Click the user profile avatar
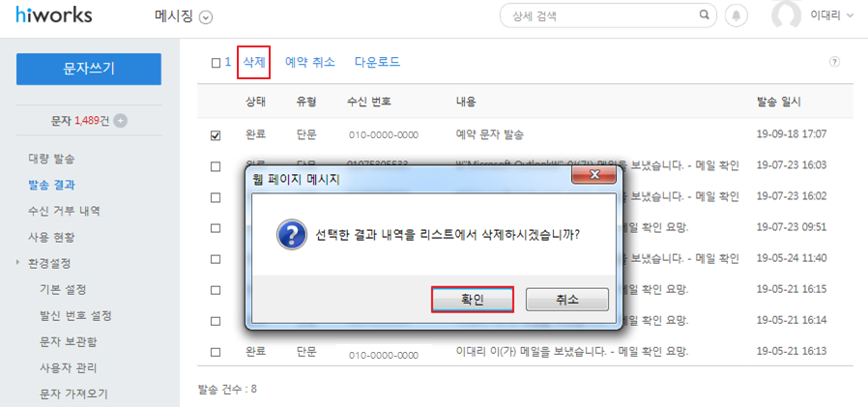 (787, 15)
